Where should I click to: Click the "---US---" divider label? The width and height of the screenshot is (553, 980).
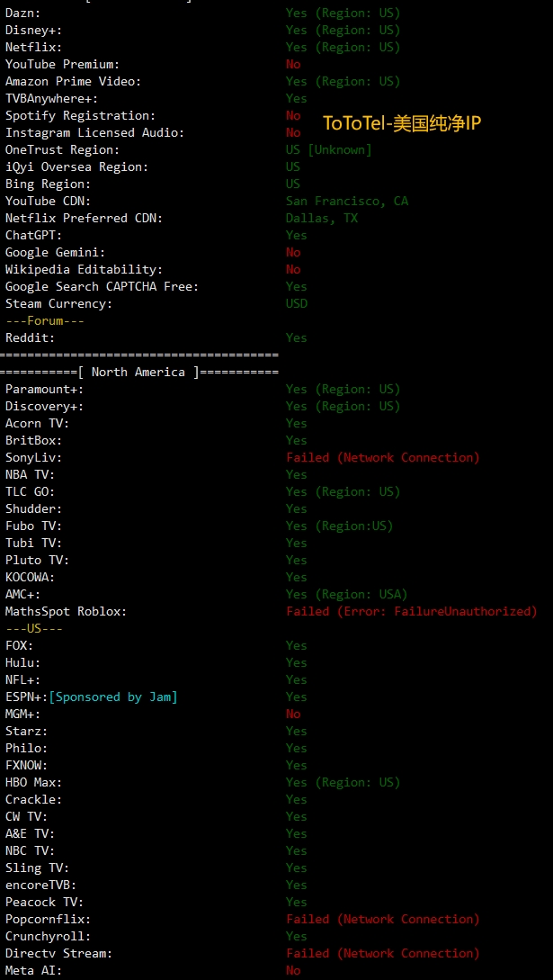point(34,628)
